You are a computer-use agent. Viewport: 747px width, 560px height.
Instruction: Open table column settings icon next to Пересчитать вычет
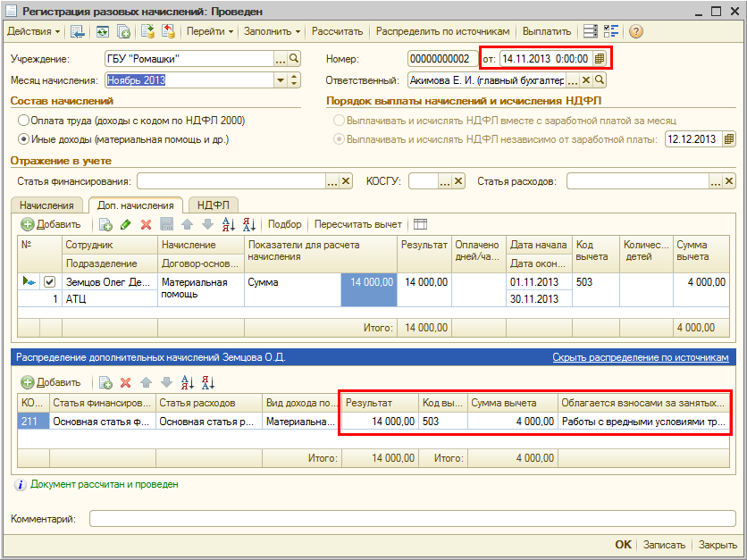click(421, 224)
